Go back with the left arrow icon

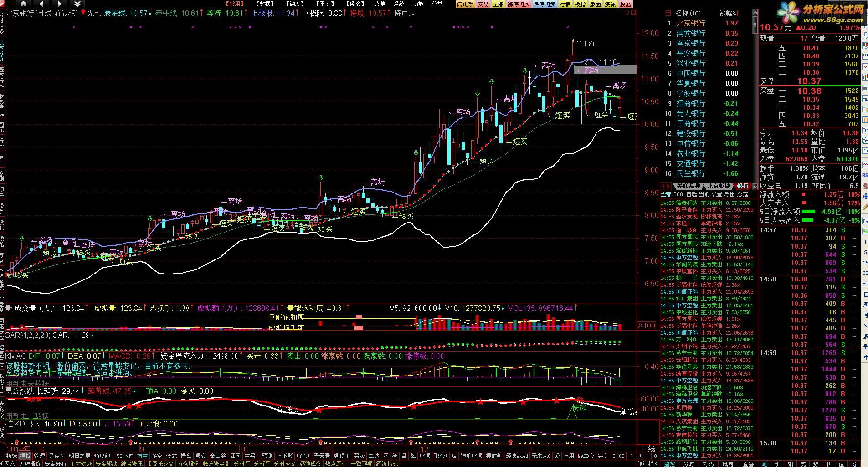click(x=41, y=4)
